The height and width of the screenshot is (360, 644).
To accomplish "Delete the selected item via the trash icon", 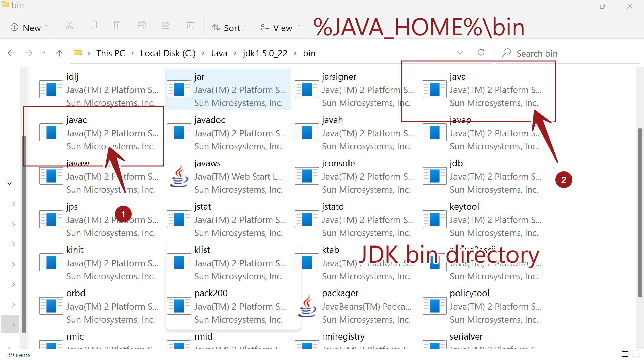I will (x=190, y=26).
